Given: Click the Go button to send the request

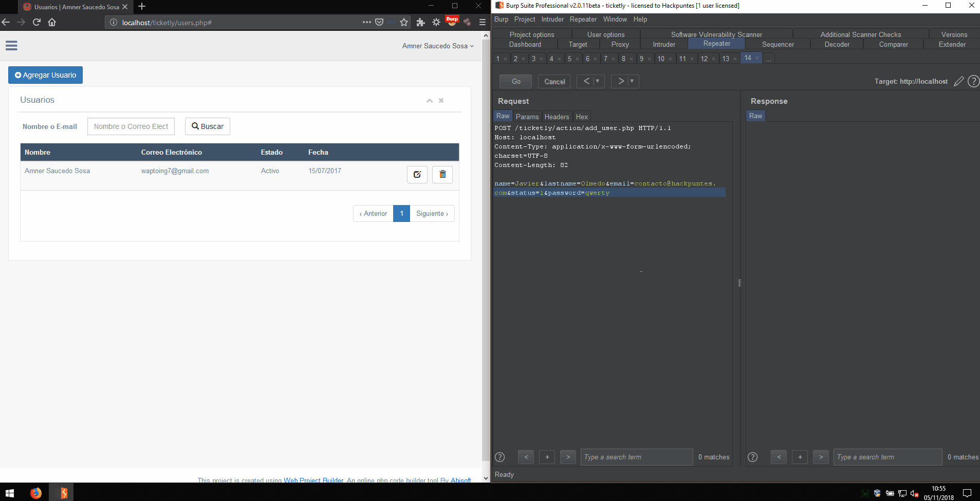Looking at the screenshot, I should [x=516, y=81].
